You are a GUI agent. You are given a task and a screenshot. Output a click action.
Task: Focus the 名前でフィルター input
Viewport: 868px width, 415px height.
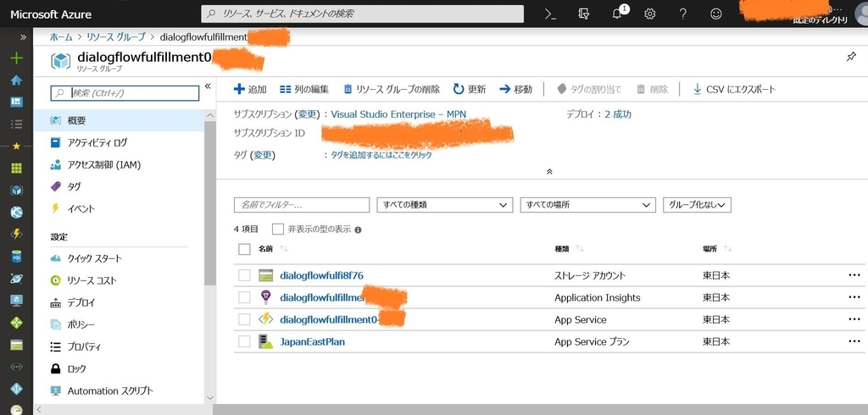pos(302,205)
